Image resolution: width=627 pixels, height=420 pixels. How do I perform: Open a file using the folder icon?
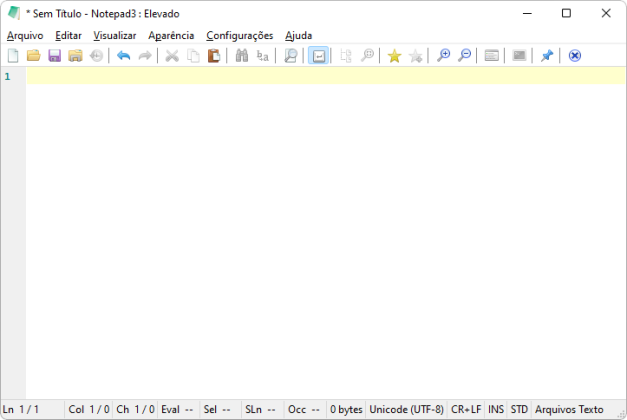point(34,56)
